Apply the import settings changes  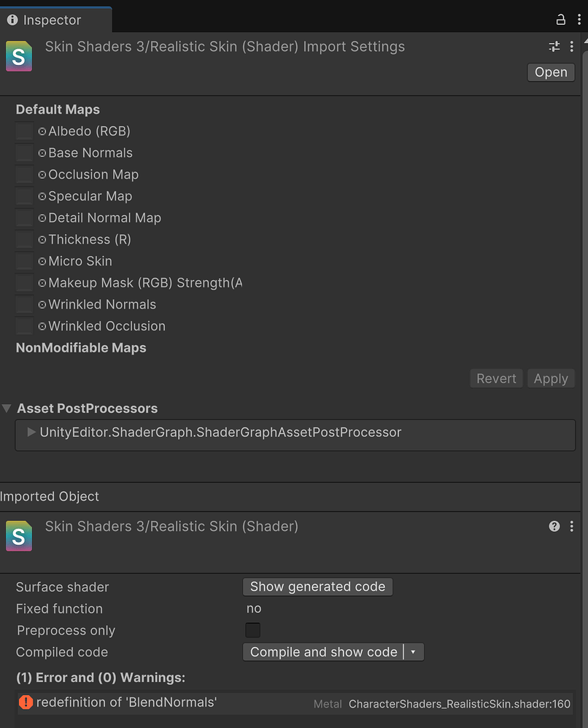551,378
